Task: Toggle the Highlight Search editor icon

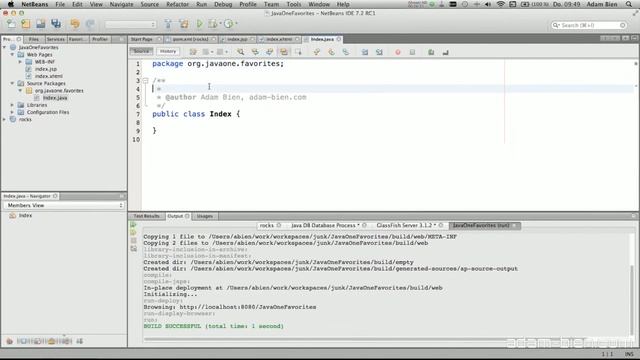Action: tap(284, 52)
